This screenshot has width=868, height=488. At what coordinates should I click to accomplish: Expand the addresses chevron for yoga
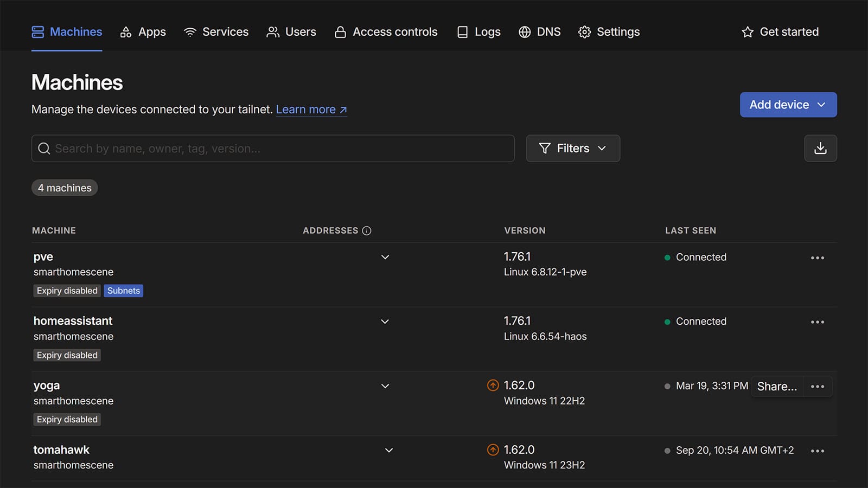tap(385, 386)
